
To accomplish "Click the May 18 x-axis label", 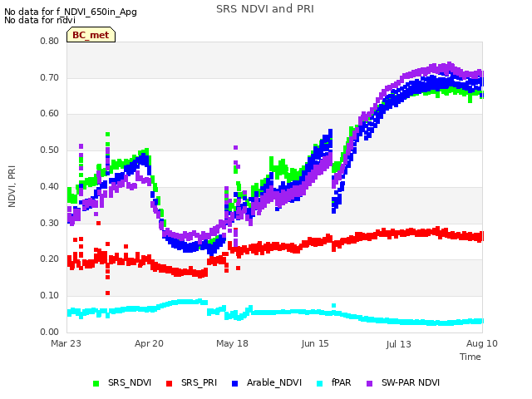I will (x=232, y=343).
